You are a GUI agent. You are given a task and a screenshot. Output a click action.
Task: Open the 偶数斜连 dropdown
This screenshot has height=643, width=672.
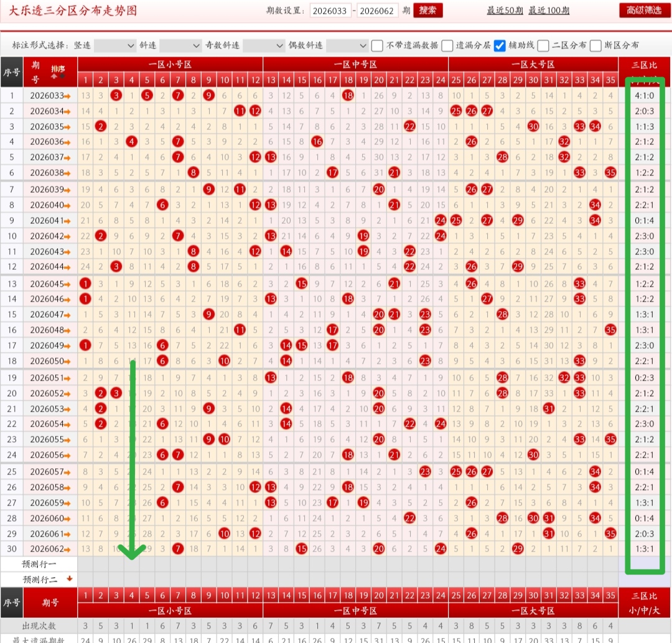[347, 45]
